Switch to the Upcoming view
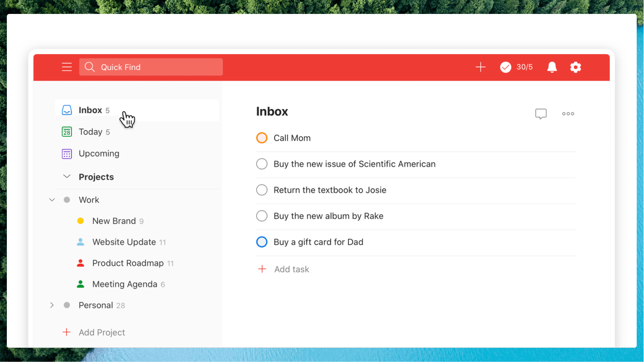Image resolution: width=644 pixels, height=362 pixels. (x=99, y=153)
